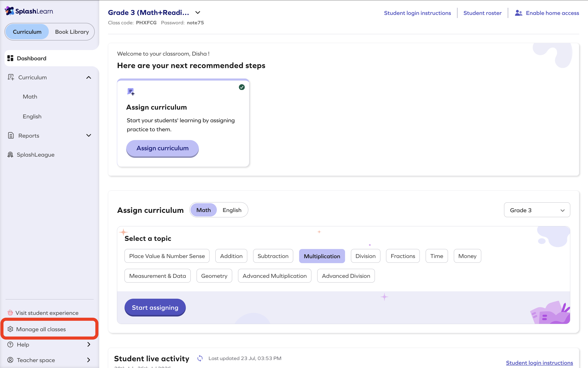This screenshot has width=588, height=368.
Task: Open Student login instructions in header
Action: tap(418, 13)
